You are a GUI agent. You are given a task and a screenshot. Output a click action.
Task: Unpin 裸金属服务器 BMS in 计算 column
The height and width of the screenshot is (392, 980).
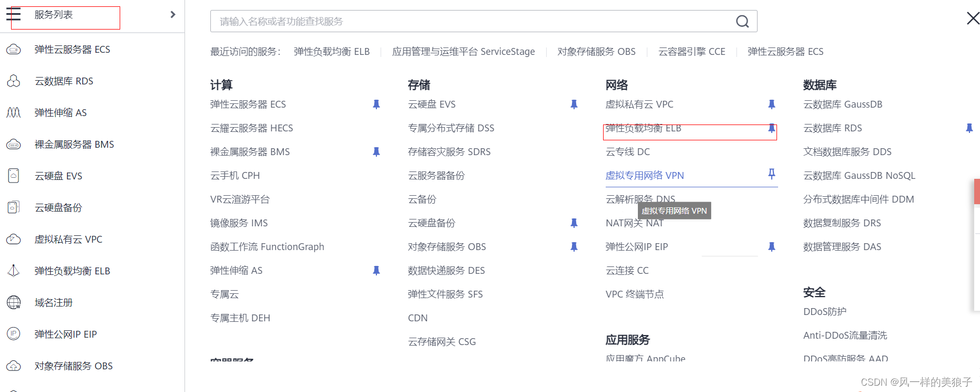pos(376,152)
